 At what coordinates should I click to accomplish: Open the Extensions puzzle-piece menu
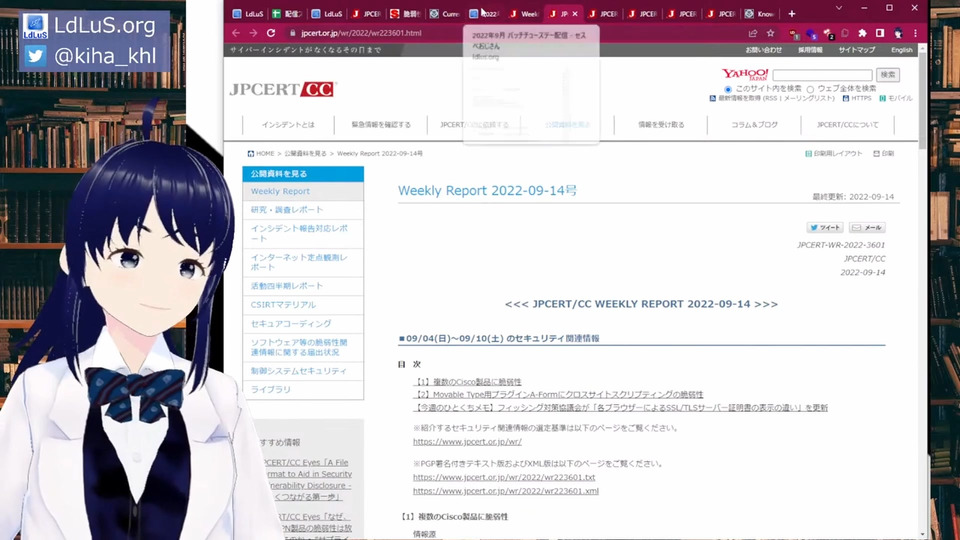point(863,33)
